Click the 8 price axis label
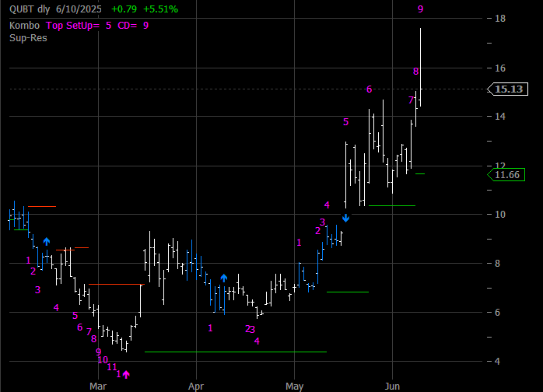Image resolution: width=543 pixels, height=392 pixels. [497, 264]
